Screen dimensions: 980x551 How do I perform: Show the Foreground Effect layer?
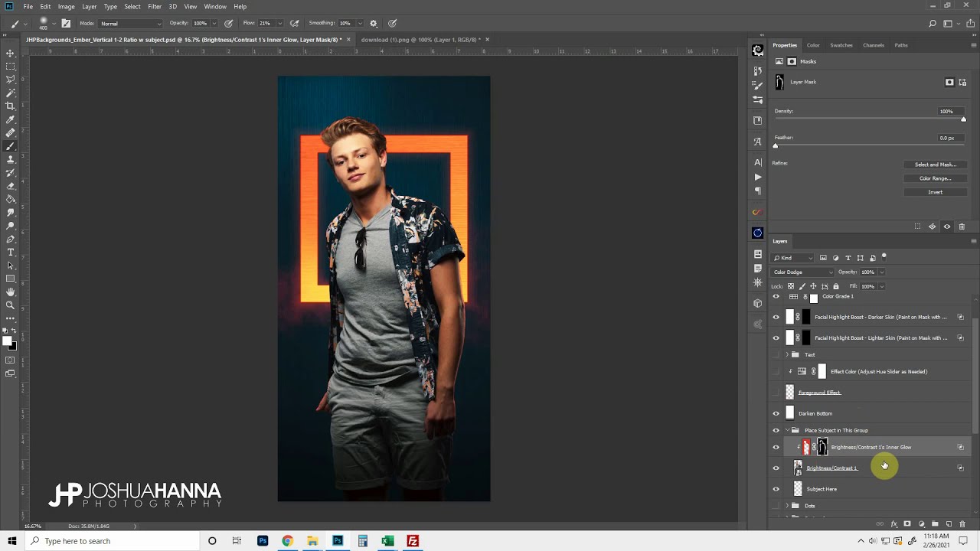[776, 393]
